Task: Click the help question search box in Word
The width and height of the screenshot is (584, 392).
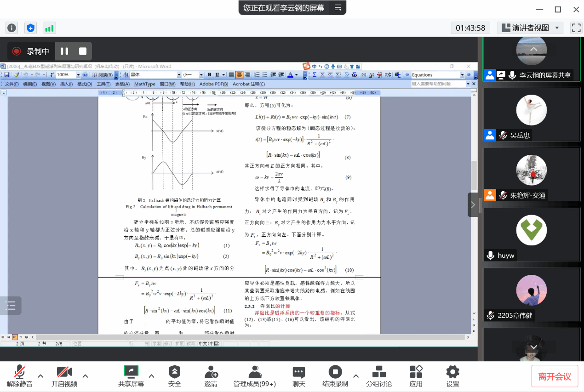Action: (438, 84)
